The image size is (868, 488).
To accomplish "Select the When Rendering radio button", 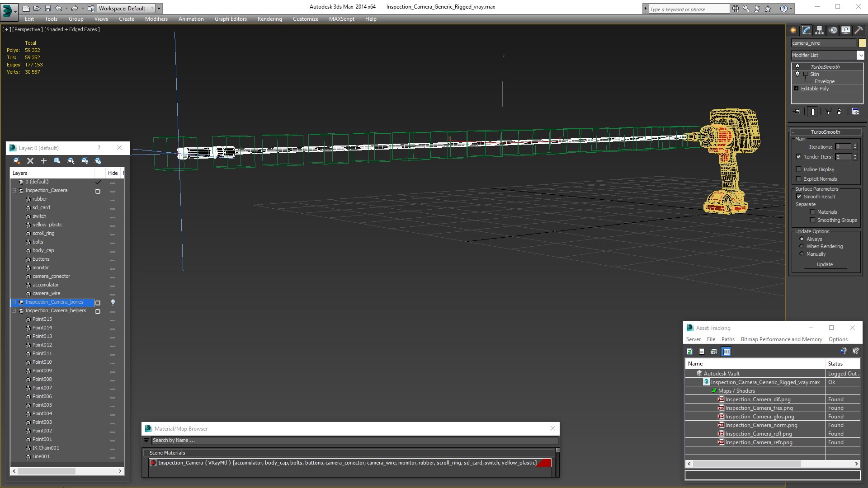I will [802, 246].
